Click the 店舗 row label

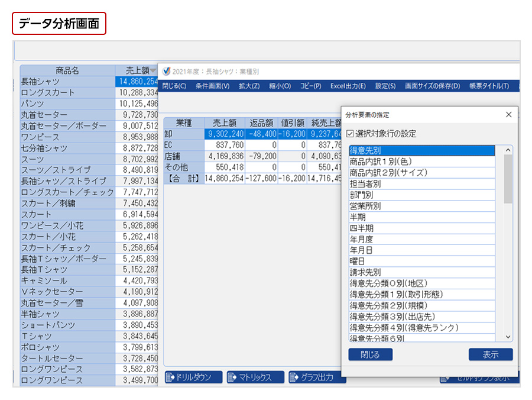click(184, 156)
